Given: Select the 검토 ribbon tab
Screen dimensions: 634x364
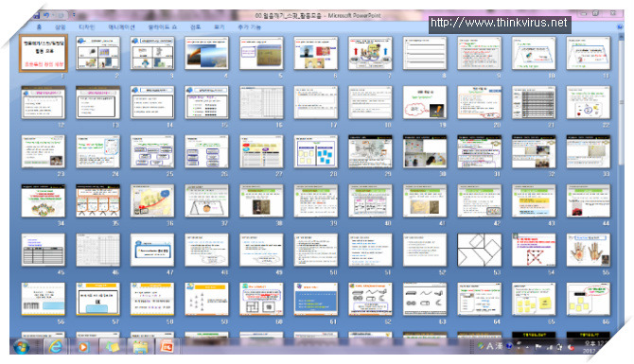Looking at the screenshot, I should 195,27.
